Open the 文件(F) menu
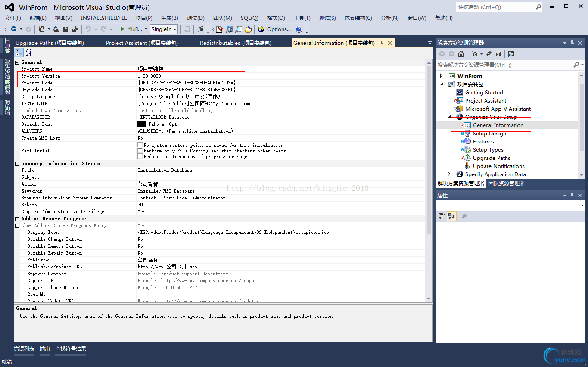 [13, 18]
